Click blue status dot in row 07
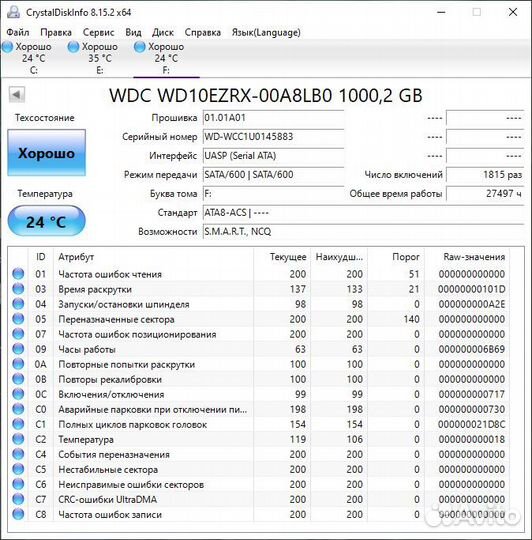The height and width of the screenshot is (540, 532). point(18,334)
